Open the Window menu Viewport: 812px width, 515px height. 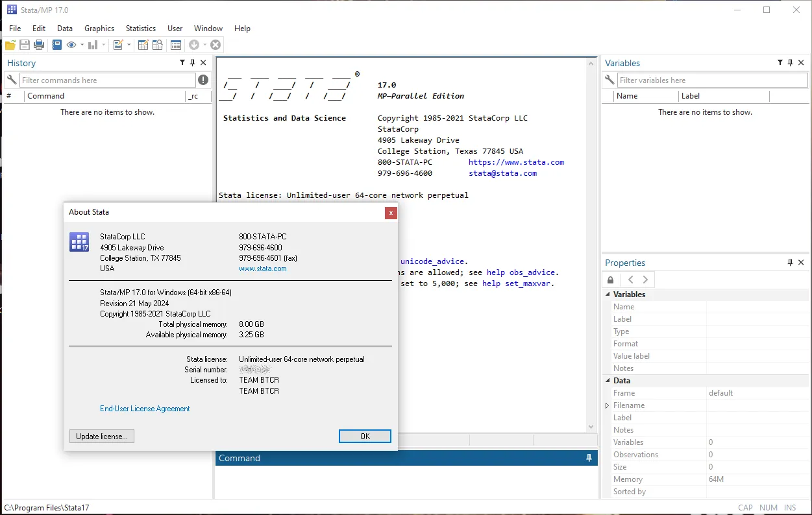pos(208,29)
